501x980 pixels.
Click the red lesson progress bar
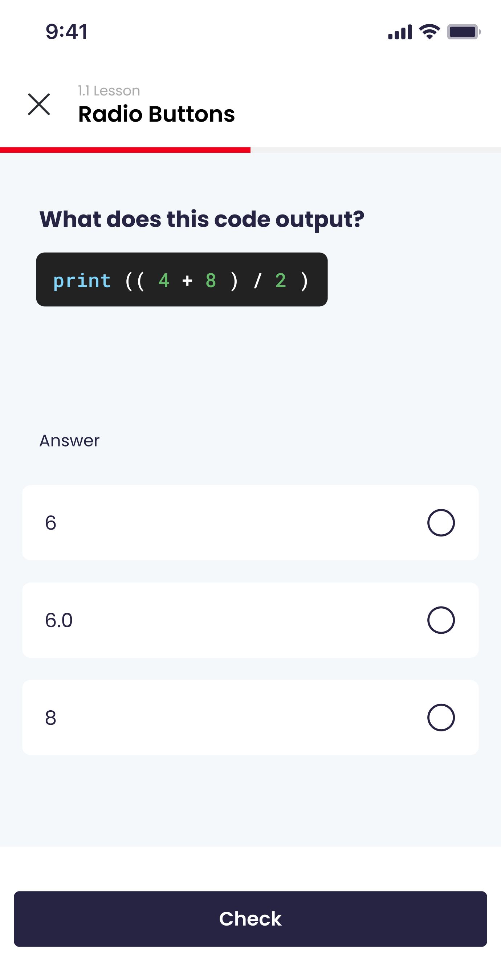pyautogui.click(x=125, y=150)
